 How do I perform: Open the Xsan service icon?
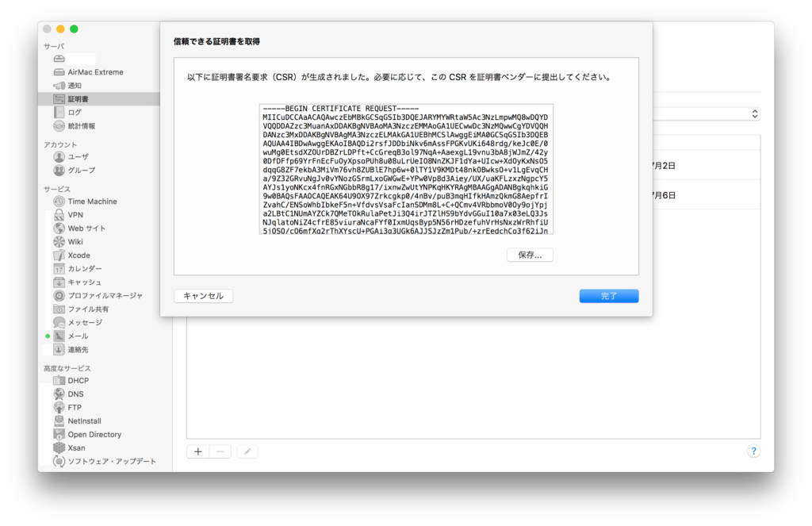(59, 447)
